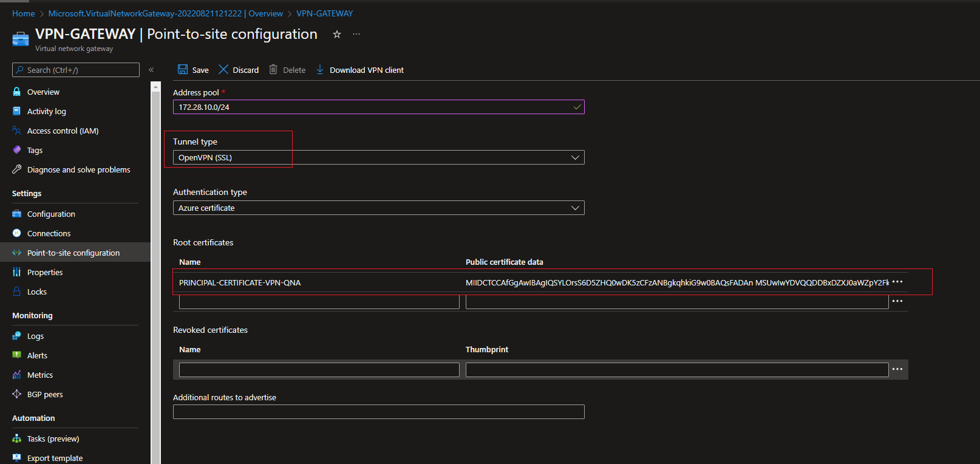The width and height of the screenshot is (980, 464).
Task: Click the Alerts icon
Action: (x=17, y=355)
